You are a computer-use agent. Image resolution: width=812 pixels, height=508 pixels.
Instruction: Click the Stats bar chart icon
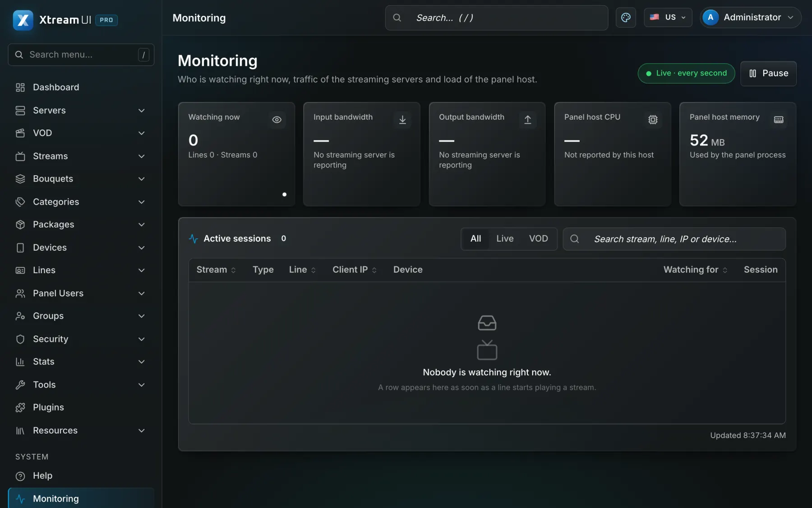pos(20,362)
